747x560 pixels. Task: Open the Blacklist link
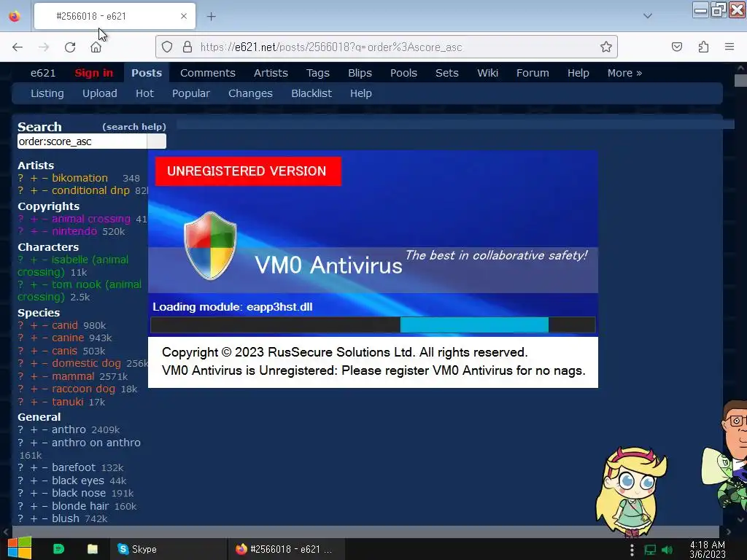pos(311,93)
